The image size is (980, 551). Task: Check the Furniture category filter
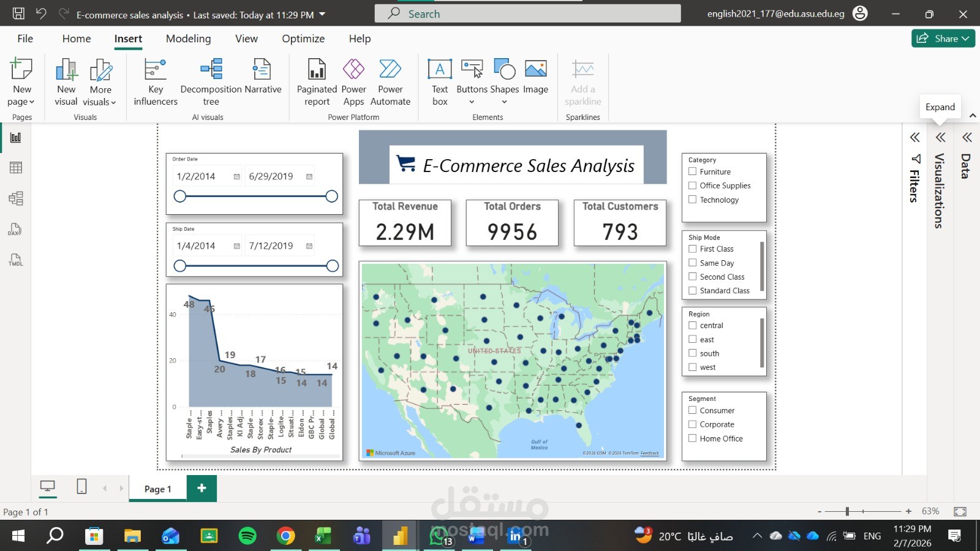point(693,171)
